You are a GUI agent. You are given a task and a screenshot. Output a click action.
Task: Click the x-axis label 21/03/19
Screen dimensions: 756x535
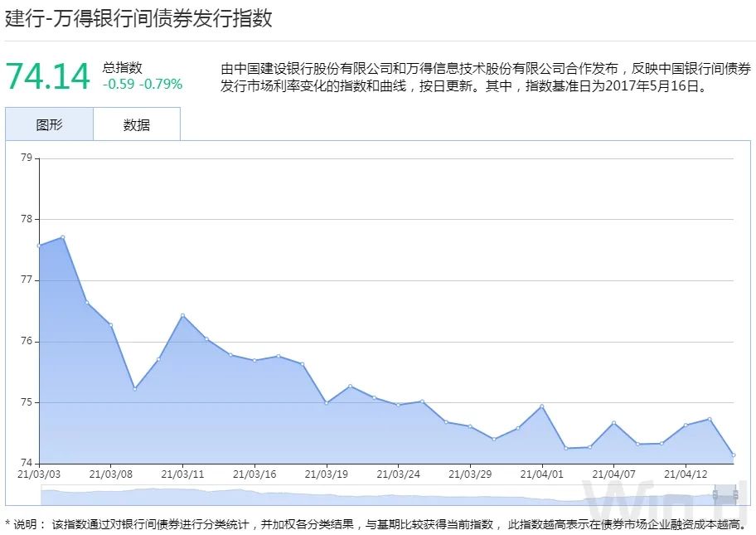[327, 474]
